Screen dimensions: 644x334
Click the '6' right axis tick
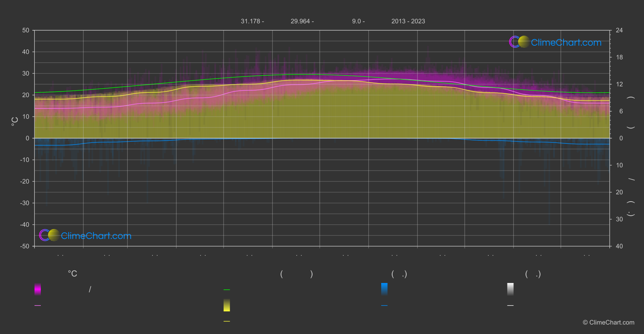[x=621, y=111]
